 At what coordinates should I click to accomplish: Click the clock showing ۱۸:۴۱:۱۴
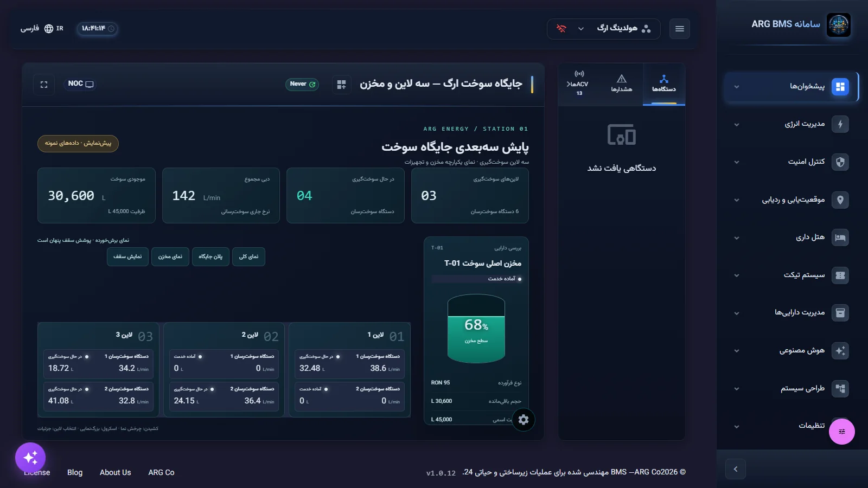point(98,29)
